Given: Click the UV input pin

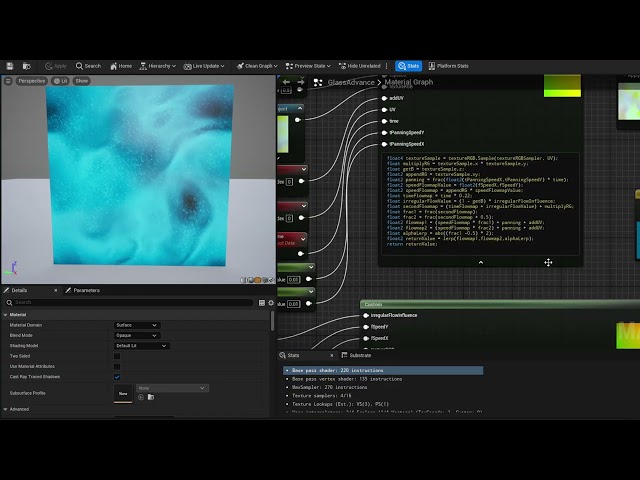Looking at the screenshot, I should pos(384,110).
